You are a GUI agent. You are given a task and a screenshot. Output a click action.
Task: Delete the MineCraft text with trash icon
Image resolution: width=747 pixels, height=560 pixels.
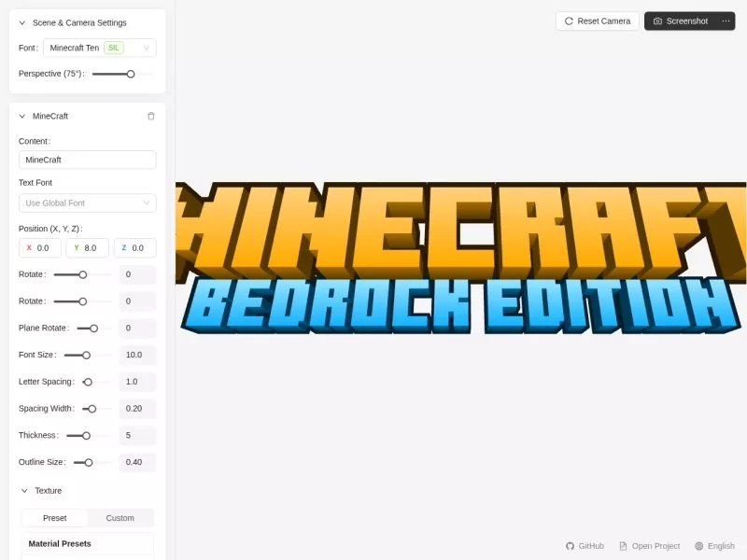(x=151, y=116)
